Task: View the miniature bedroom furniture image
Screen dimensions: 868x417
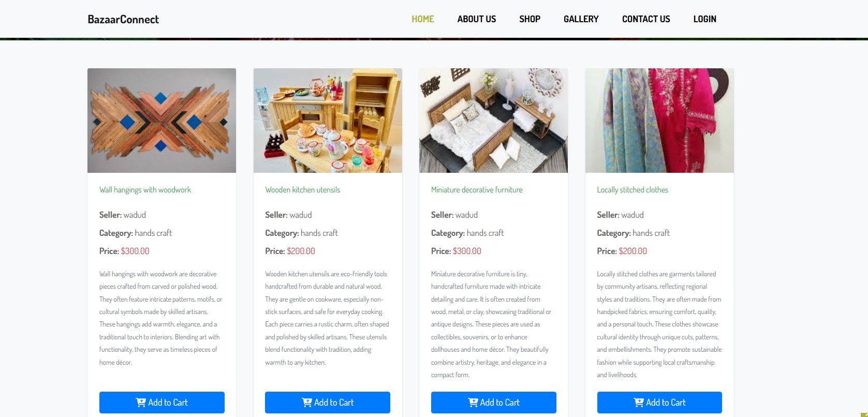Action: coord(493,121)
